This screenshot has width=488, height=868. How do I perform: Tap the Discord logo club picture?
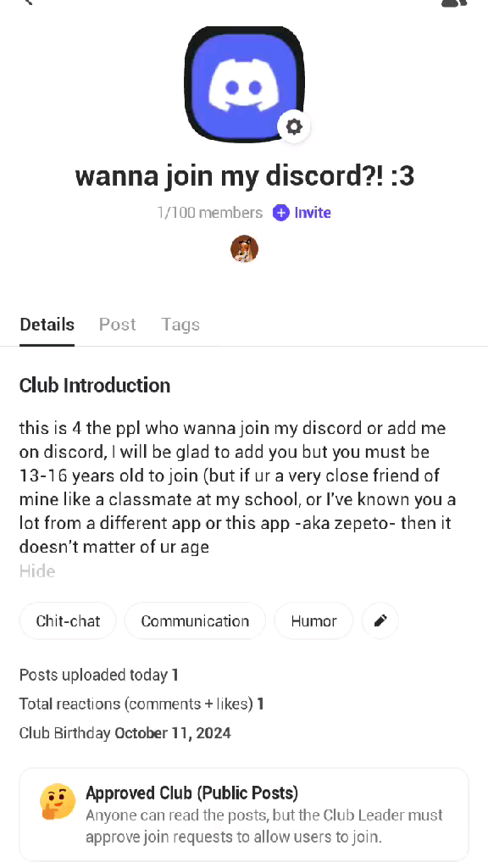(244, 84)
